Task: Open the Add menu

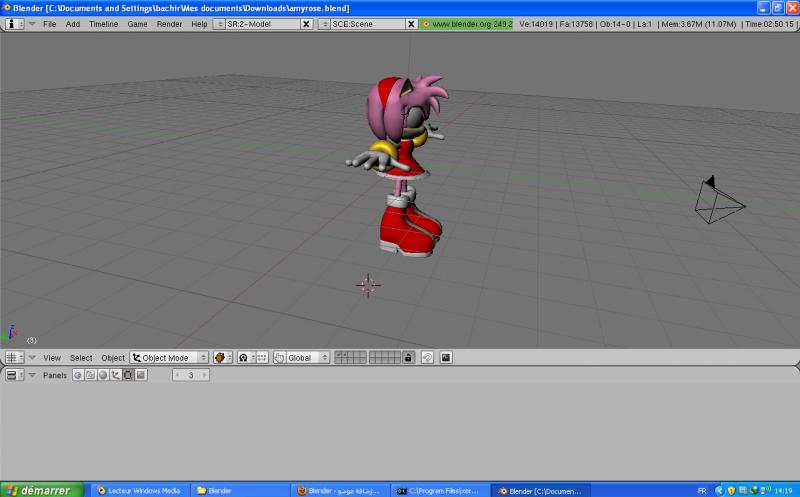Action: coord(73,24)
